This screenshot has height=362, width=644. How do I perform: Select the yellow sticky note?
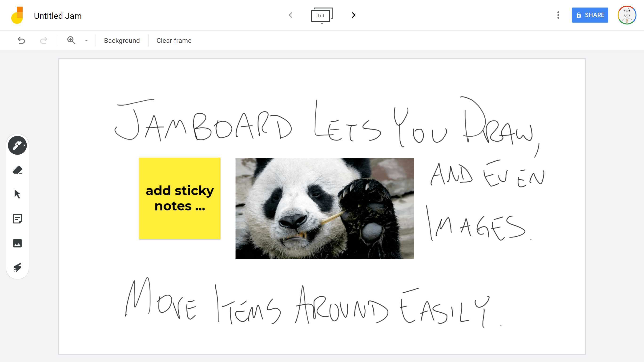tap(180, 198)
